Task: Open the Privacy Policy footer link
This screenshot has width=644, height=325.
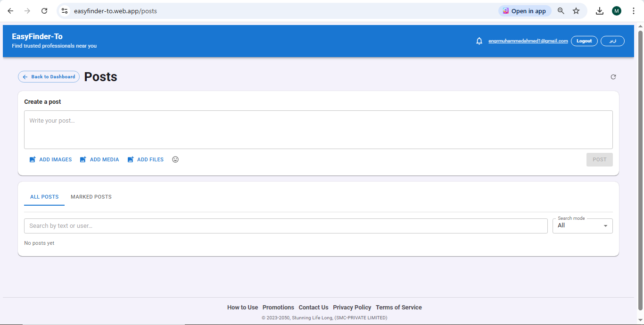Action: 352,308
